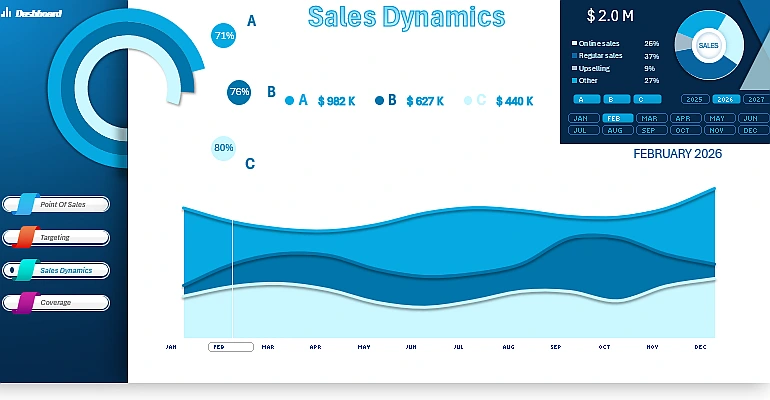The image size is (770, 400).
Task: Click the SALES donut chart center
Action: (x=708, y=45)
